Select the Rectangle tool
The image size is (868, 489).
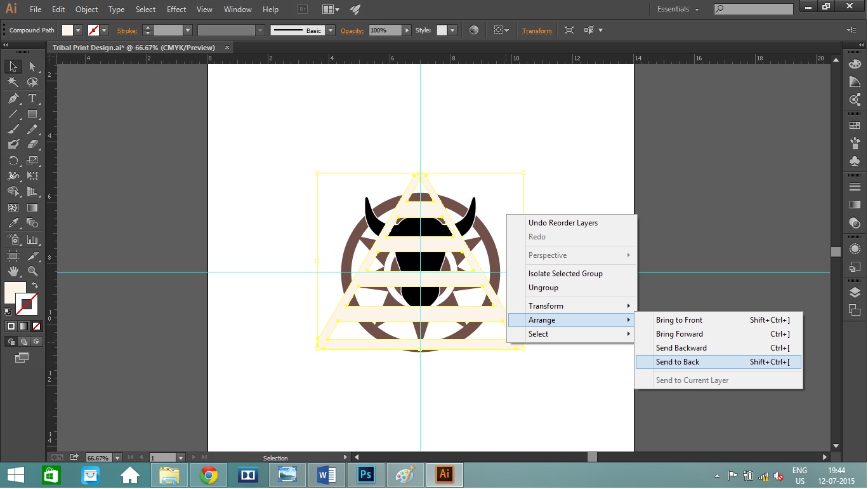pyautogui.click(x=32, y=114)
